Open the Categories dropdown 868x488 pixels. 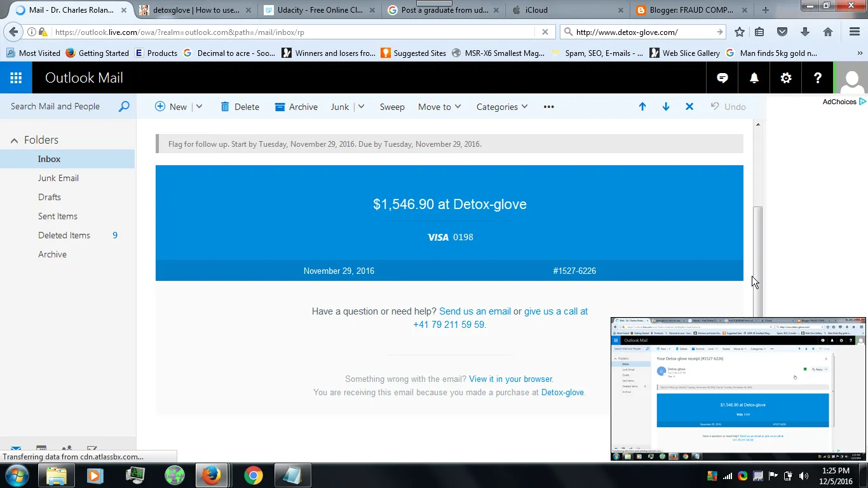point(502,107)
